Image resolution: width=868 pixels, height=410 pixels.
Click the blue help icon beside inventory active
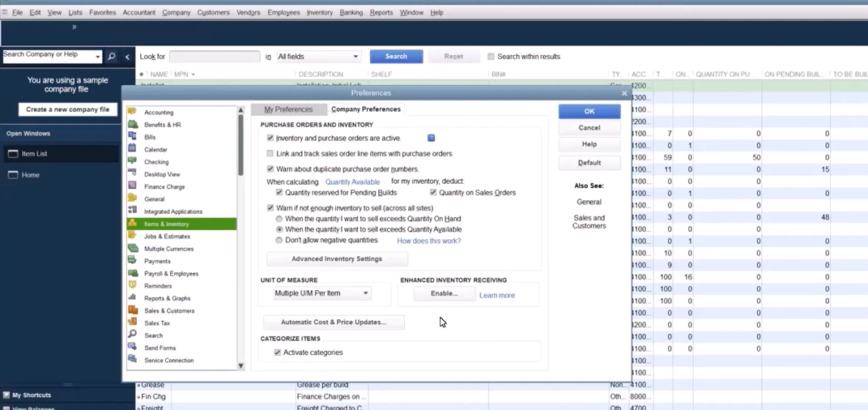pyautogui.click(x=431, y=139)
